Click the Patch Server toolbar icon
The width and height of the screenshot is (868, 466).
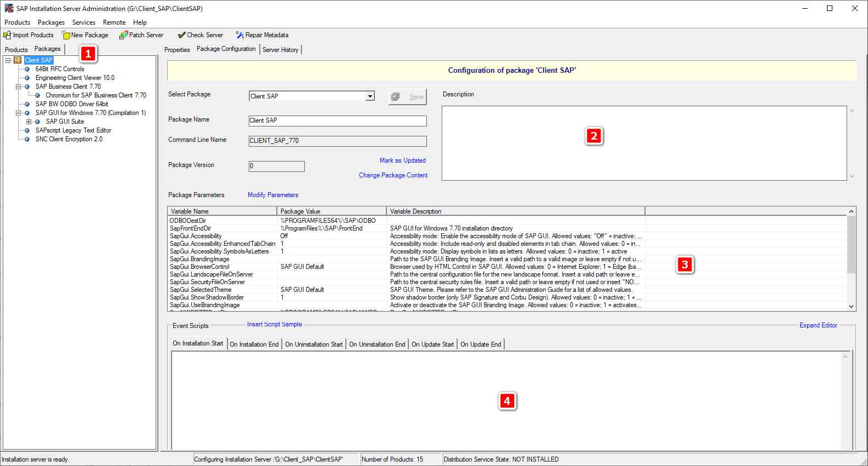[124, 35]
